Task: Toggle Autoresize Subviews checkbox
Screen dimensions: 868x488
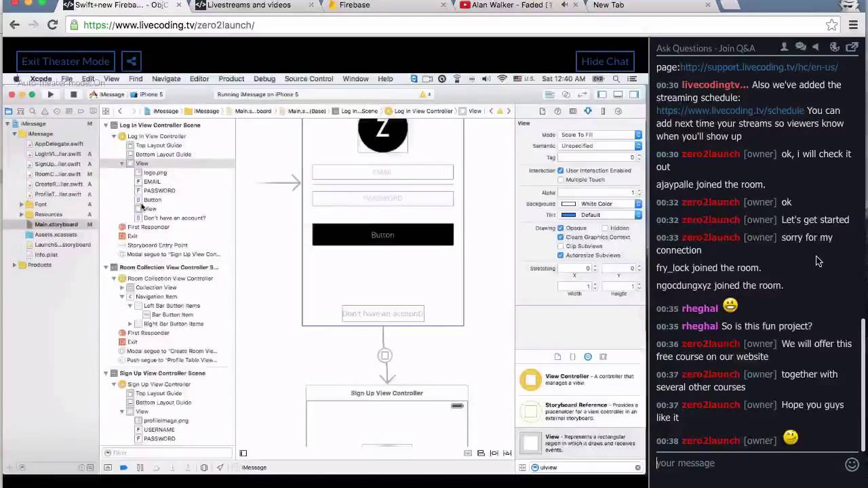Action: click(x=560, y=256)
